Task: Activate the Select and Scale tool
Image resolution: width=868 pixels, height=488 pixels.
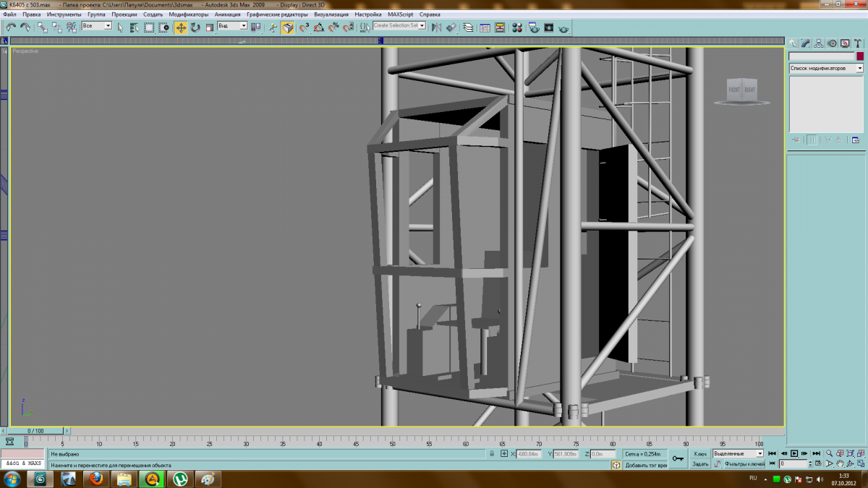Action: tap(210, 27)
